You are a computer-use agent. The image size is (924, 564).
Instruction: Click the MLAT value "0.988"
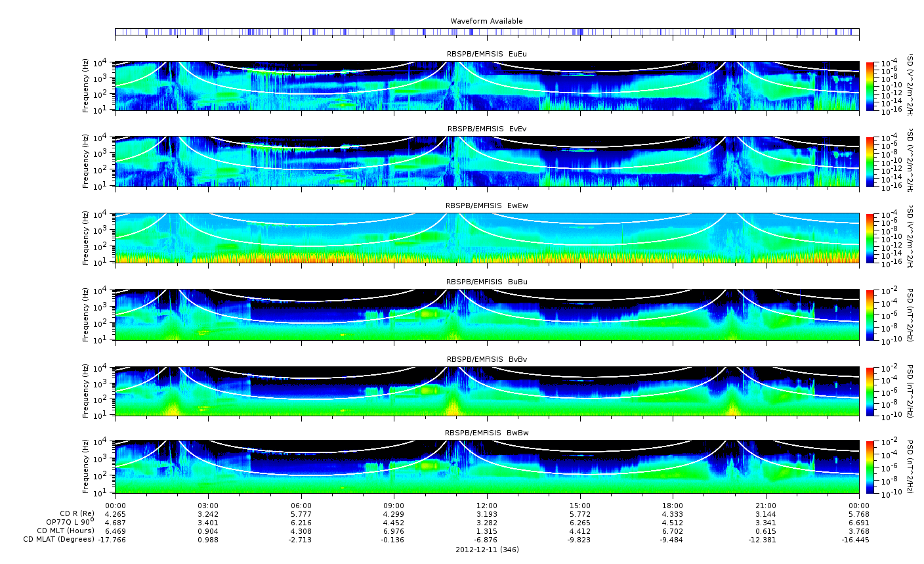point(208,540)
